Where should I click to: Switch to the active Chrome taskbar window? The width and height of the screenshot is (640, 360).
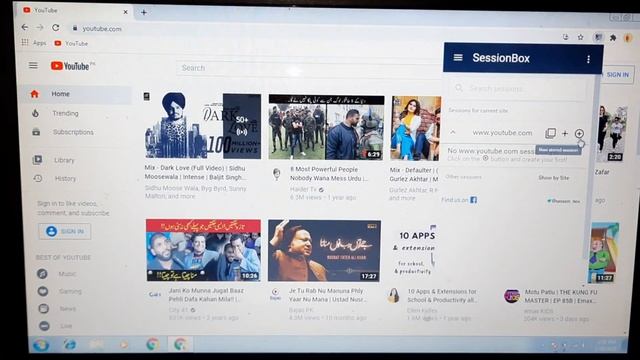point(180,344)
